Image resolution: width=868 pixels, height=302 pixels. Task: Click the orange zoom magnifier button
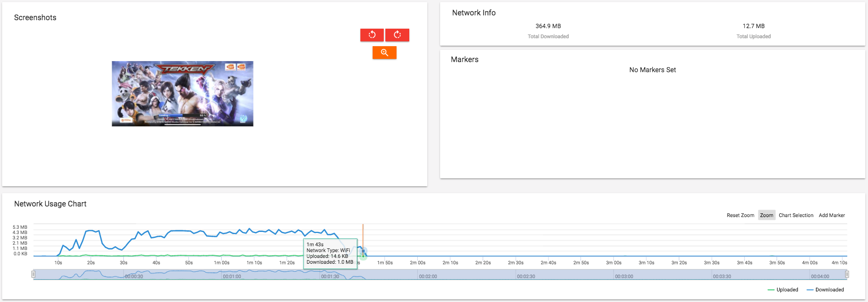[x=384, y=53]
